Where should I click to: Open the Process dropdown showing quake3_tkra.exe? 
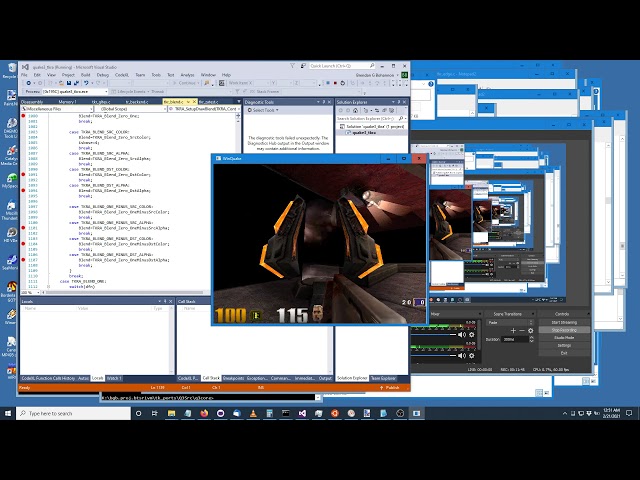pos(75,92)
